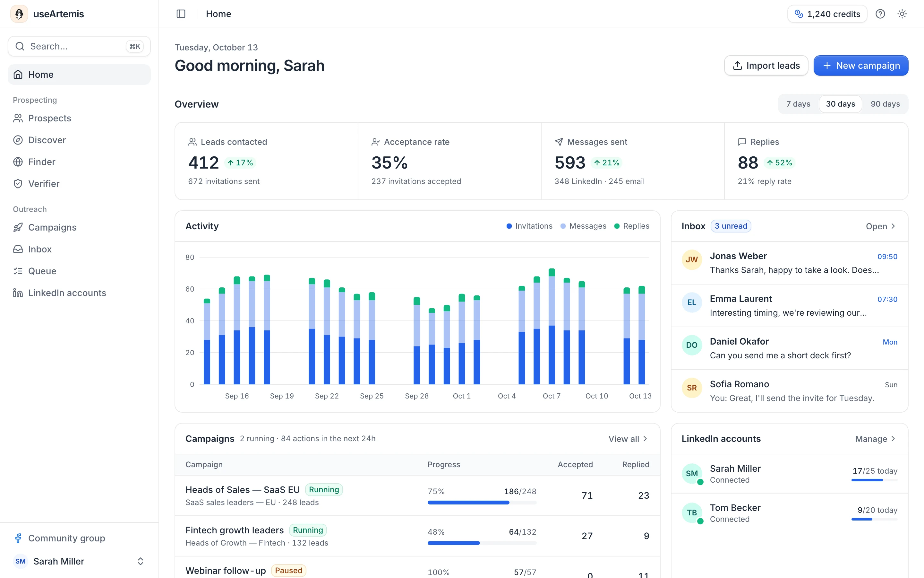924x578 pixels.
Task: Click the Replies 88 stat card
Action: pyautogui.click(x=816, y=161)
